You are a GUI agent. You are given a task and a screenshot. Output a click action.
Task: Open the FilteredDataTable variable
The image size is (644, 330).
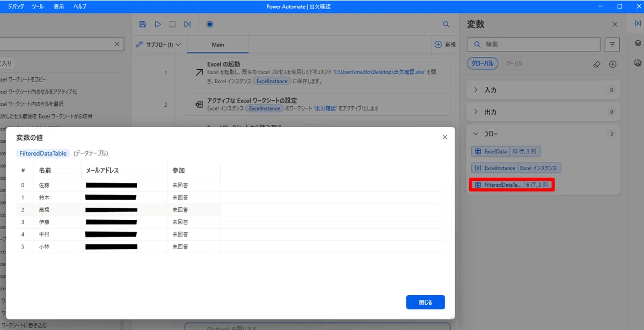click(x=511, y=185)
